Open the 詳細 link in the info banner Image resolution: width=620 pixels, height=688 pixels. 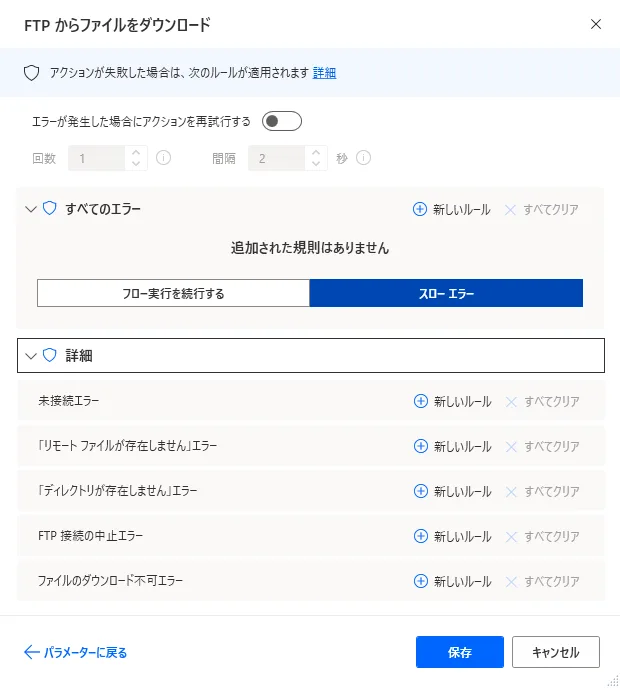(x=324, y=73)
